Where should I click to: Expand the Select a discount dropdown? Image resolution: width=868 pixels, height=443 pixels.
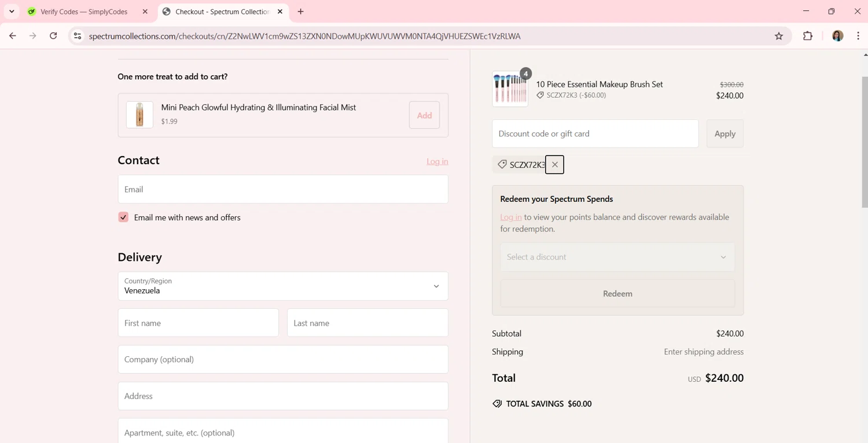pyautogui.click(x=617, y=257)
